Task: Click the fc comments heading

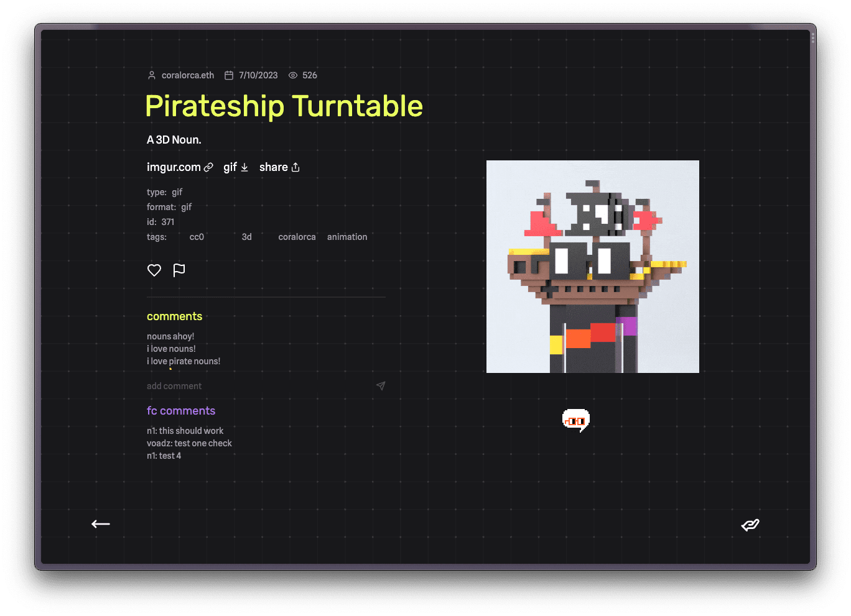Action: point(181,411)
